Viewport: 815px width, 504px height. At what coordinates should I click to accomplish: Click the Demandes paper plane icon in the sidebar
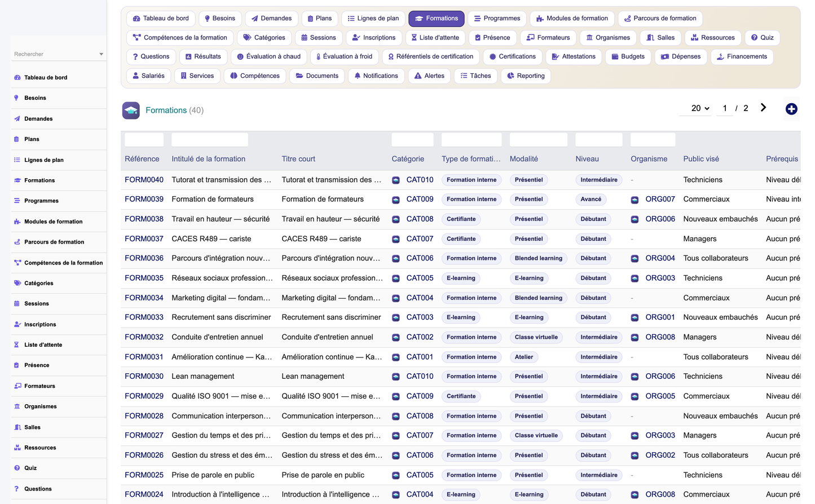[x=17, y=119]
